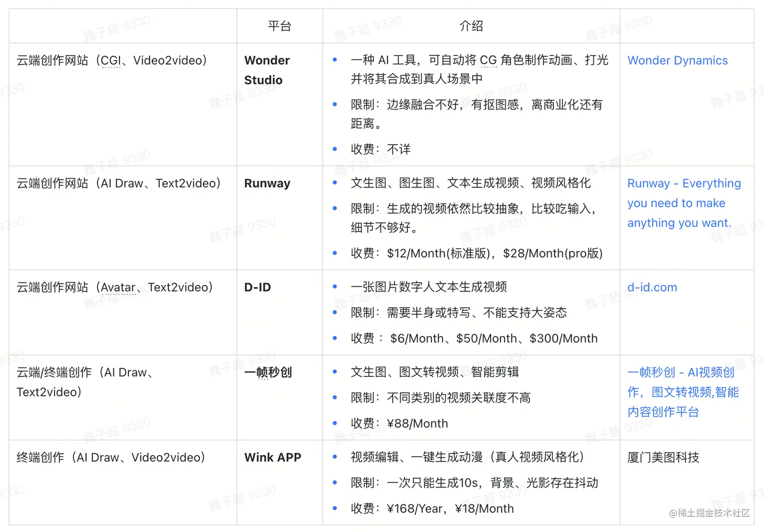Open the Runway - Everything you need link
Screen dimensions: 764x532
(x=684, y=203)
